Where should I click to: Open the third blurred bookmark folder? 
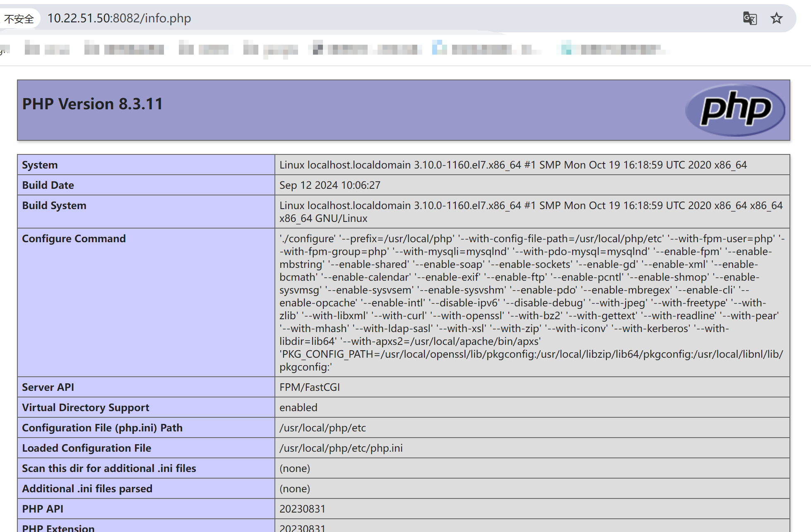click(x=204, y=49)
